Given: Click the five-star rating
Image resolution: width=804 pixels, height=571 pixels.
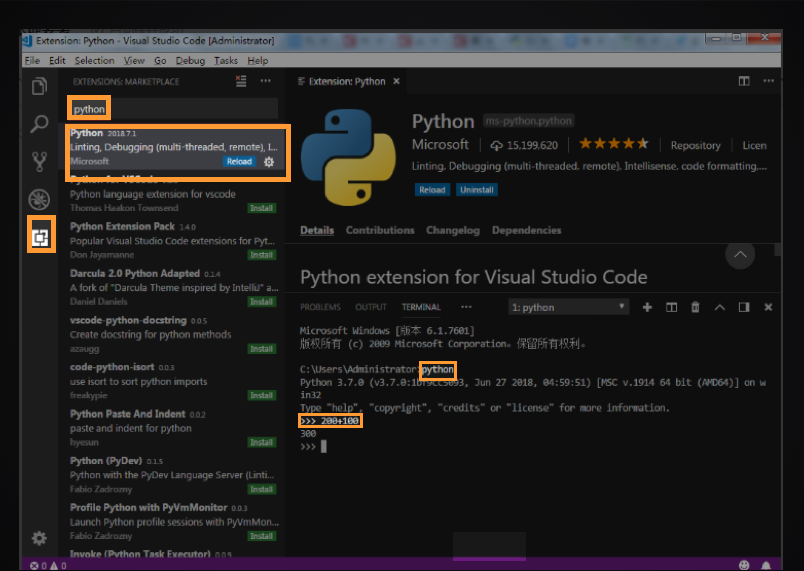Looking at the screenshot, I should coord(613,144).
